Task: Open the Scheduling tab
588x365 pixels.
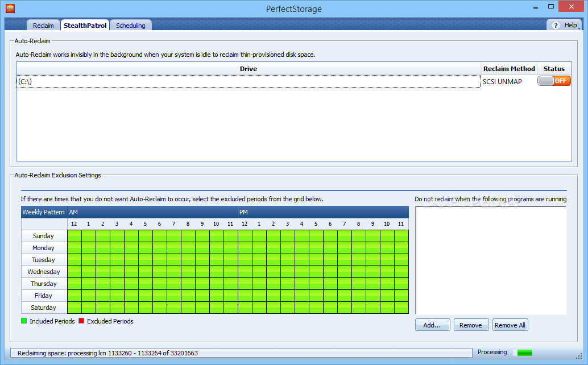Action: point(130,26)
